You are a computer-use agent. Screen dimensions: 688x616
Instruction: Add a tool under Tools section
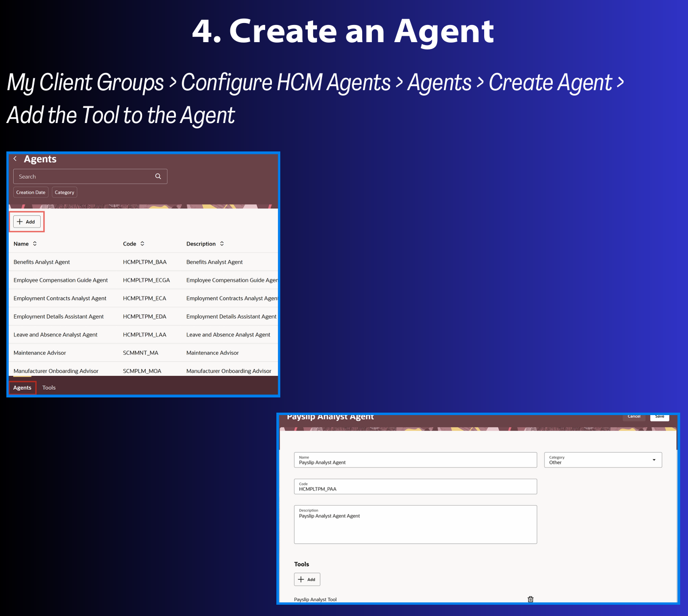pos(307,579)
